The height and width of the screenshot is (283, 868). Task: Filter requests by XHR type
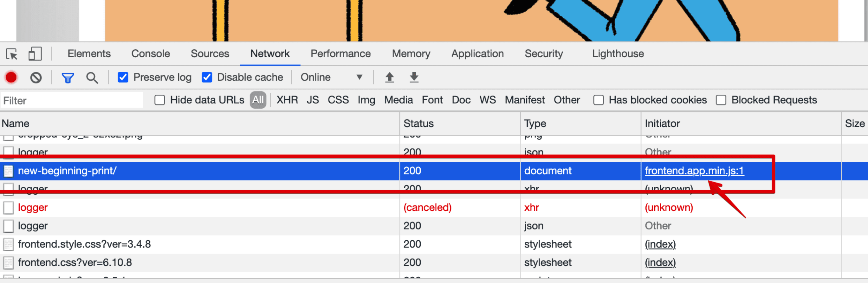[x=287, y=100]
